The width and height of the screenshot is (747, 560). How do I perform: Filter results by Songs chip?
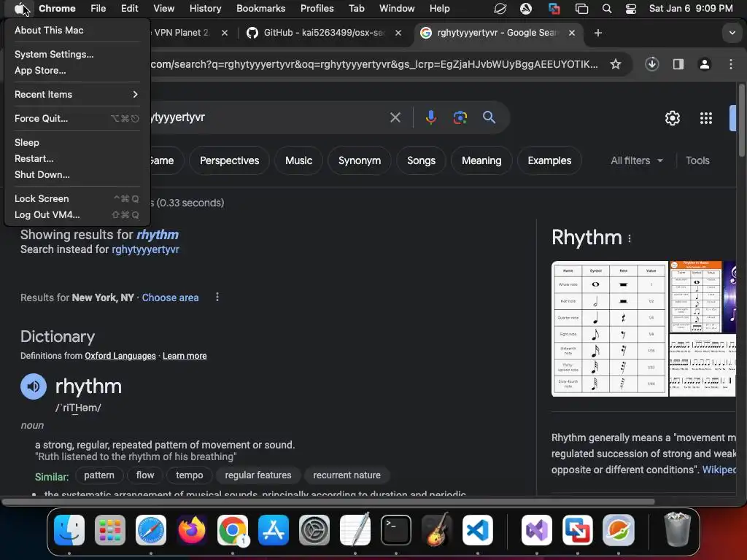(421, 160)
